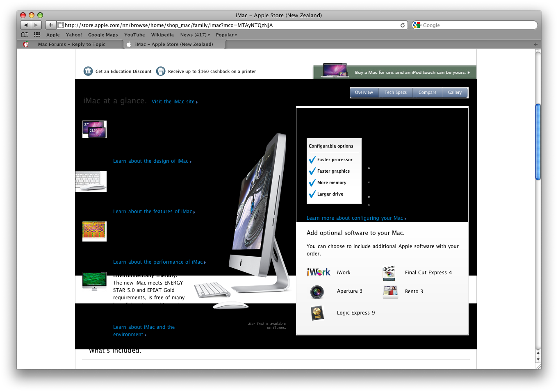This screenshot has width=558, height=392.
Task: Open the Apple bookmark
Action: click(x=53, y=35)
